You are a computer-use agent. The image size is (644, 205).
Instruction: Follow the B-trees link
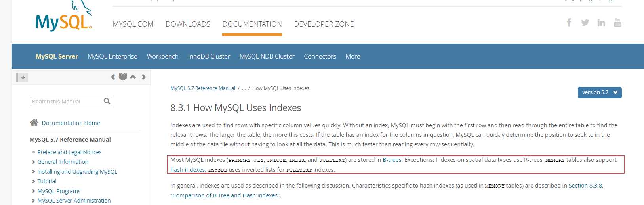392,160
